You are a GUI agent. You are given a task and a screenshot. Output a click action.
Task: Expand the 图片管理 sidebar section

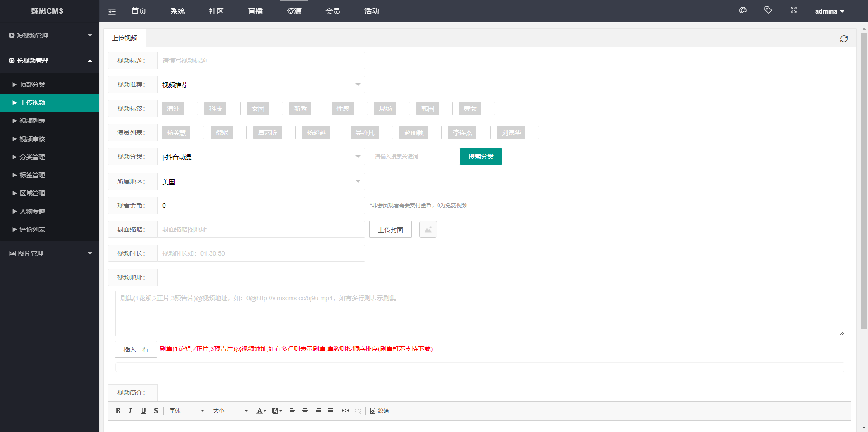pyautogui.click(x=50, y=253)
